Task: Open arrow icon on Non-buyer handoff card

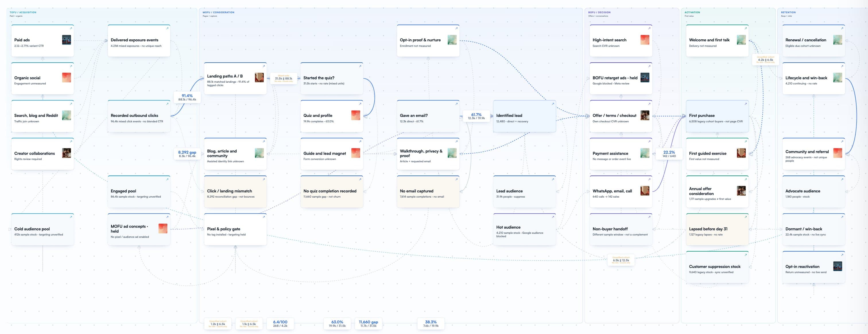Action: click(649, 217)
